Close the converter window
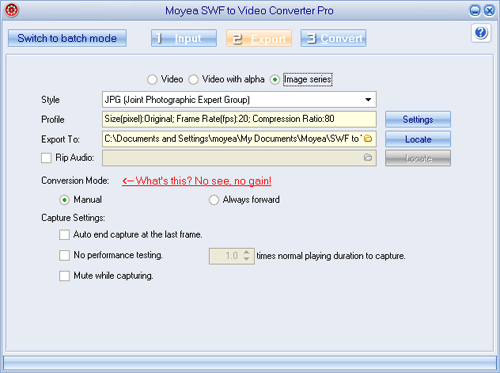500x373 pixels. coord(489,11)
